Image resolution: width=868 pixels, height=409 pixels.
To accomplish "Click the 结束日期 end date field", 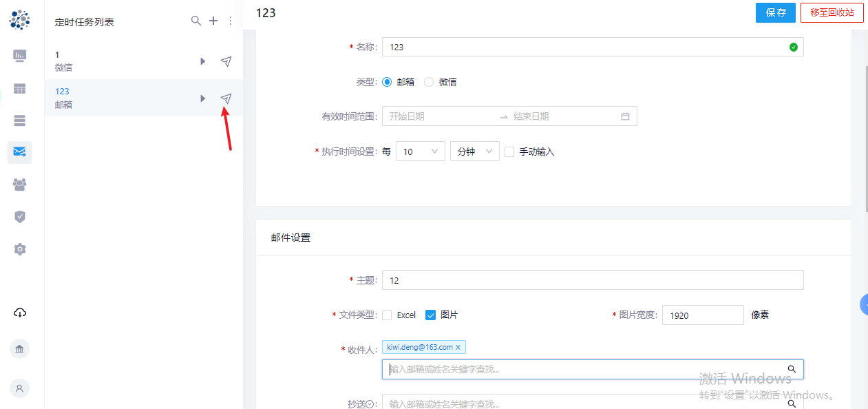I will pyautogui.click(x=564, y=116).
